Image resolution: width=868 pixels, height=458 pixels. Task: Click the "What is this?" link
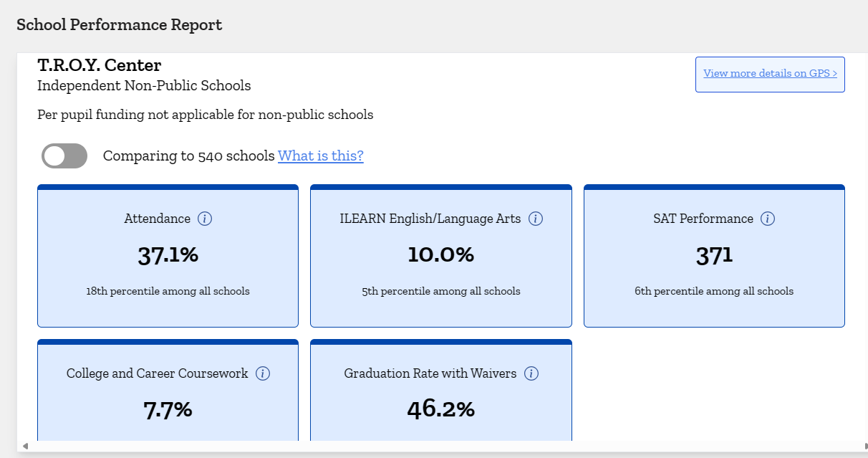click(320, 156)
